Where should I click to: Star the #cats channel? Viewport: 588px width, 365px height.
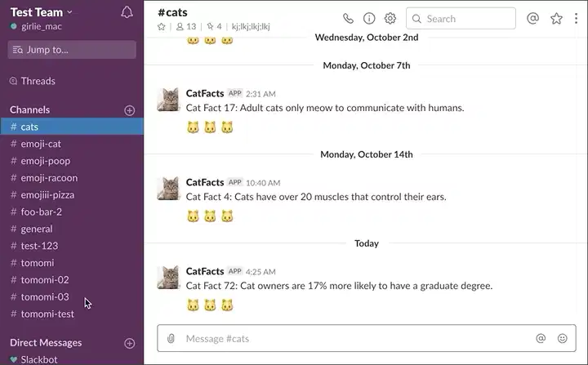[x=162, y=27]
